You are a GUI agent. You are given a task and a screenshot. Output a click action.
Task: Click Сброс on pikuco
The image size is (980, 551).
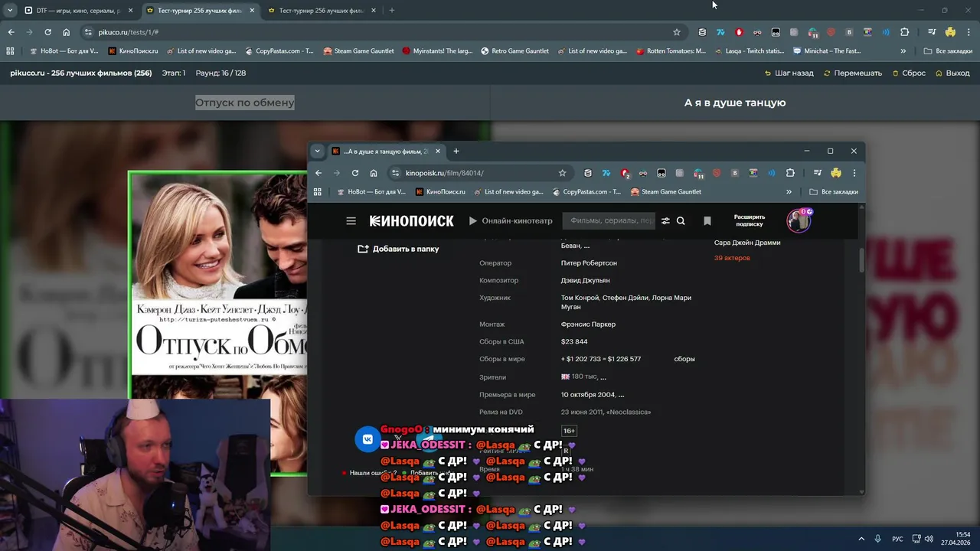pos(909,73)
